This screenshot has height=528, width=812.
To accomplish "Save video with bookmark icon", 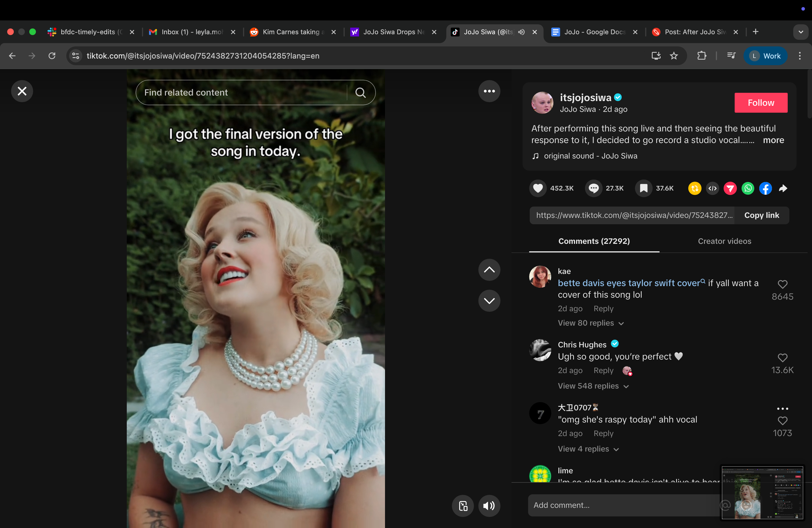I will (644, 188).
